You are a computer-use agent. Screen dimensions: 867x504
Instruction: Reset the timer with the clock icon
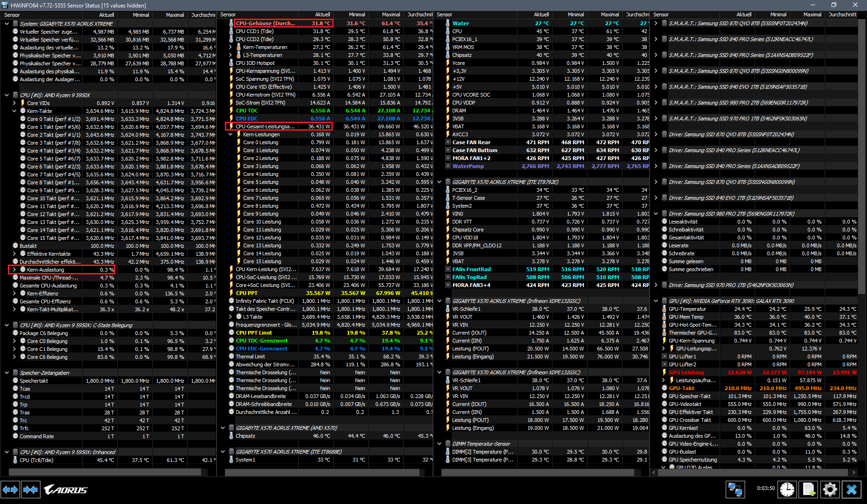pos(787,490)
